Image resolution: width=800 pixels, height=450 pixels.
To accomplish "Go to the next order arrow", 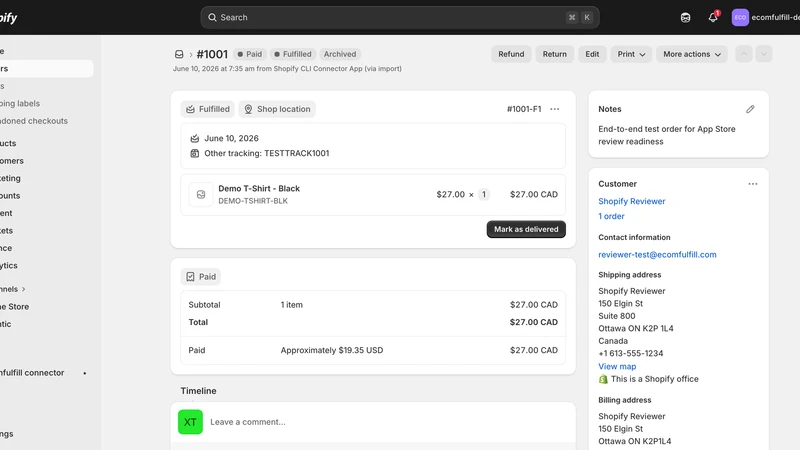I will click(x=763, y=54).
